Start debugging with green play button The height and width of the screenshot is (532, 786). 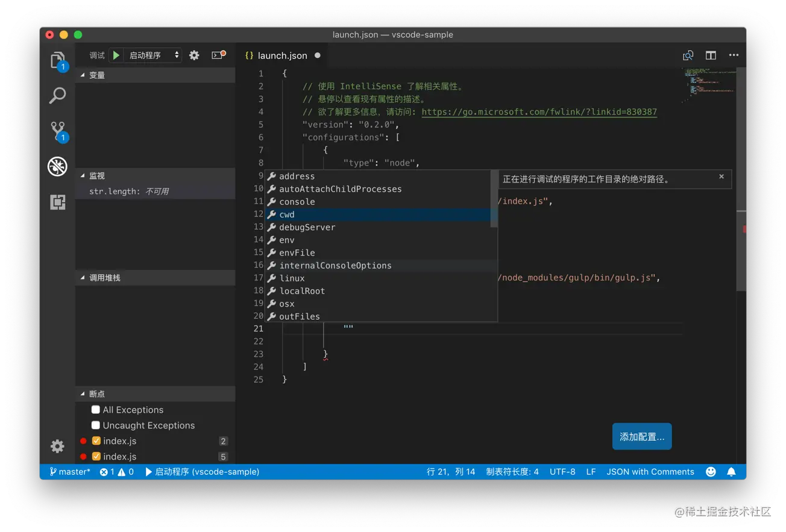pyautogui.click(x=116, y=55)
